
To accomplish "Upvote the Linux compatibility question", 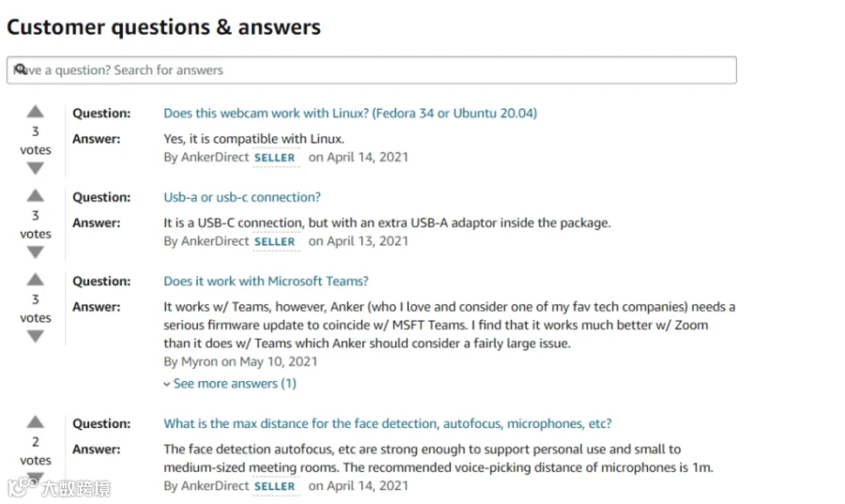I will 35,112.
